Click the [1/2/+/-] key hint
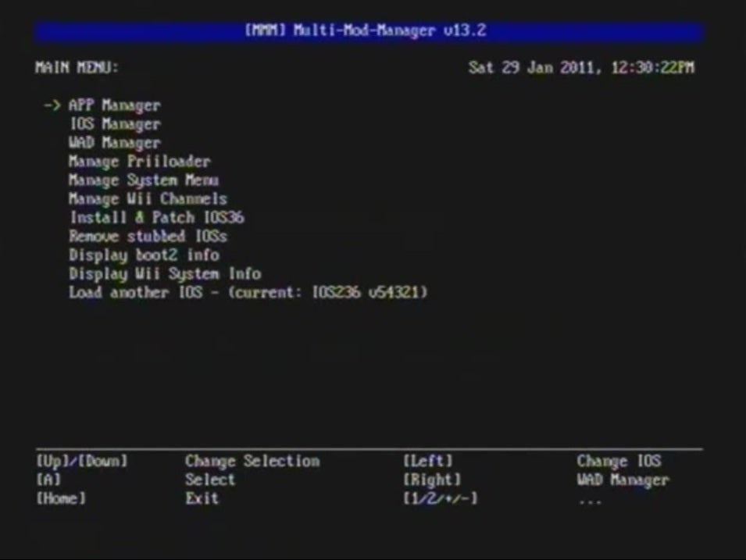Screen dimensions: 746x560 coord(441,498)
